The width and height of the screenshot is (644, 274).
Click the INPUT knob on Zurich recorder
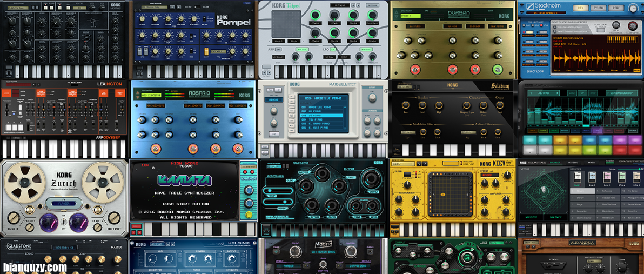point(14,218)
